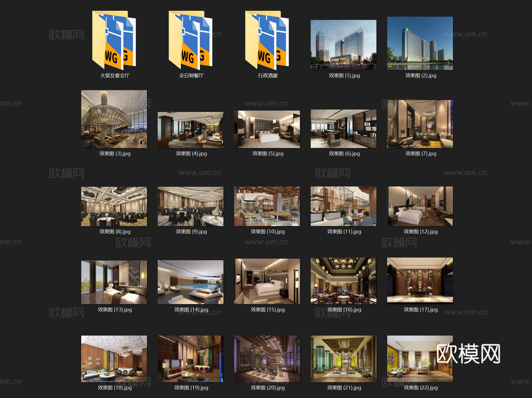Screen dimensions: 532x398
Task: Select the file name 效果图 (10).jpg
Action: click(x=268, y=232)
